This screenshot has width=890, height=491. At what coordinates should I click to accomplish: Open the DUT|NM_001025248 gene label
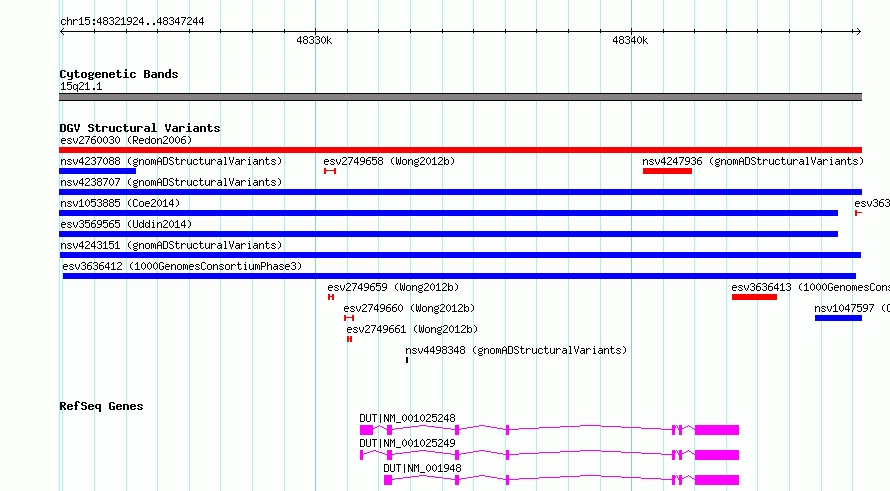407,418
